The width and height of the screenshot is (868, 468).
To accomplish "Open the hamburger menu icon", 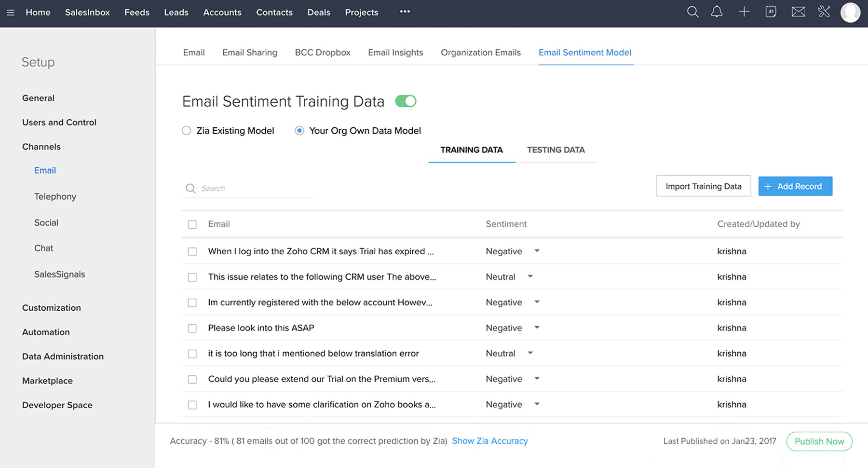I will coord(11,13).
